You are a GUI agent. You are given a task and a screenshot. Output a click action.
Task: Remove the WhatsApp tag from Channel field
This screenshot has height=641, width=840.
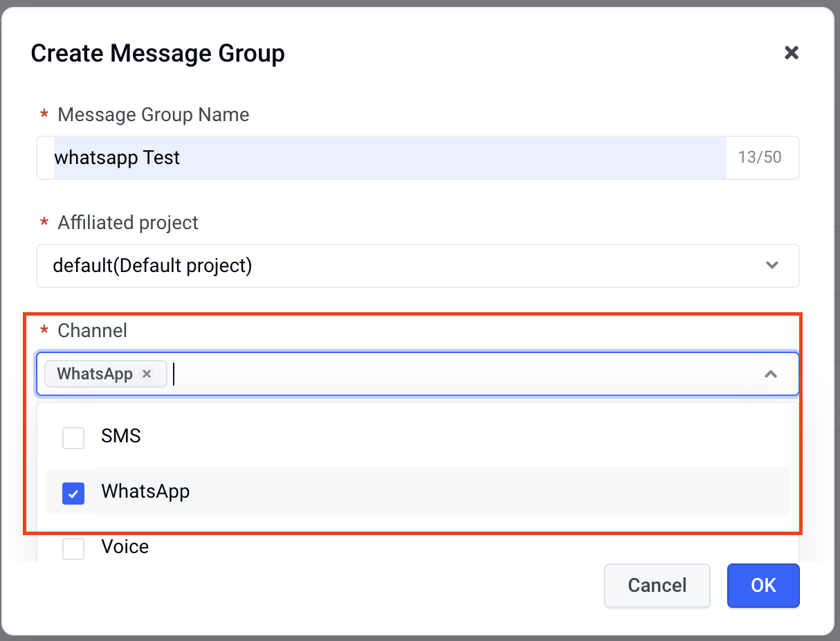(147, 374)
